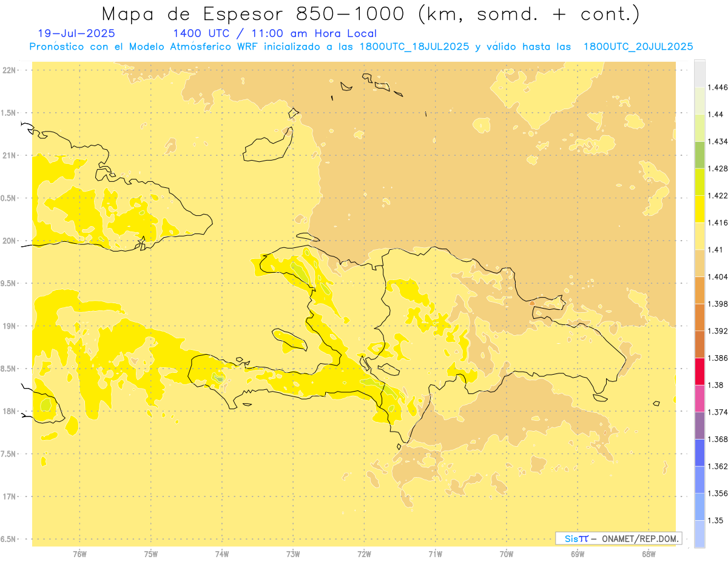Click colorbar value '1.422'

point(718,196)
